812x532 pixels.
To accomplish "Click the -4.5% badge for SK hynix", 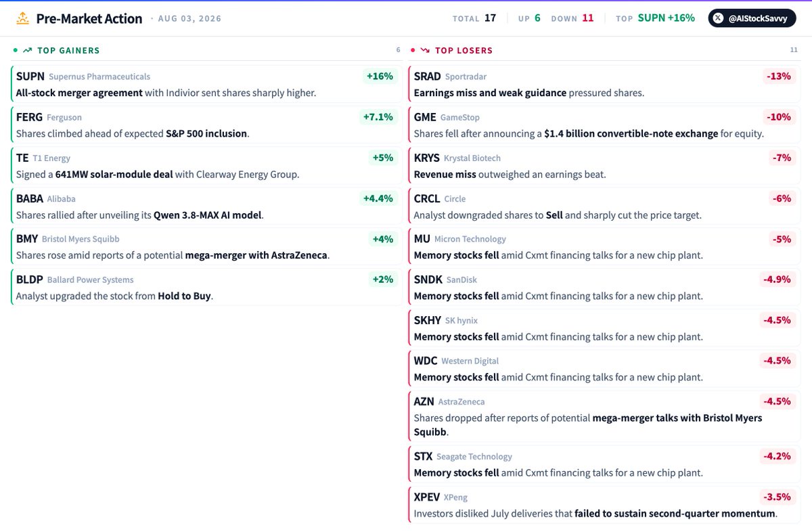I will point(776,320).
